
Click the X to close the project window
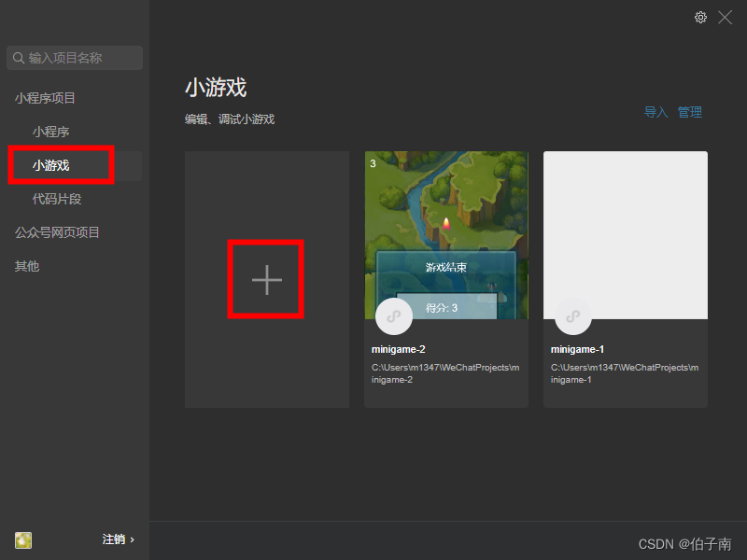pos(726,17)
